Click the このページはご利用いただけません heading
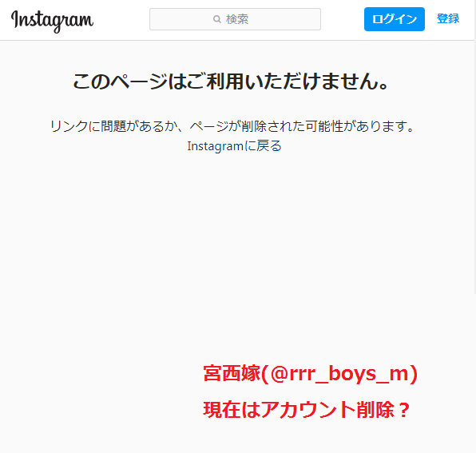 point(231,81)
